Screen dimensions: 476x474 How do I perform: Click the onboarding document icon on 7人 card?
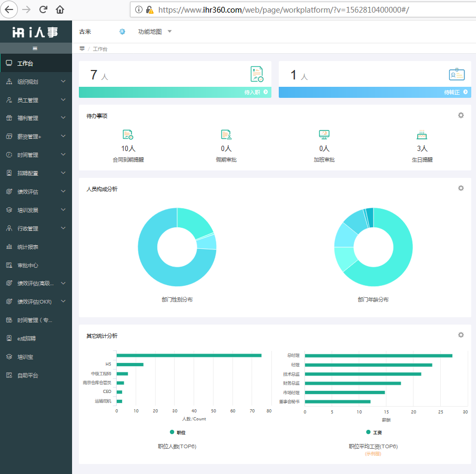(x=257, y=74)
